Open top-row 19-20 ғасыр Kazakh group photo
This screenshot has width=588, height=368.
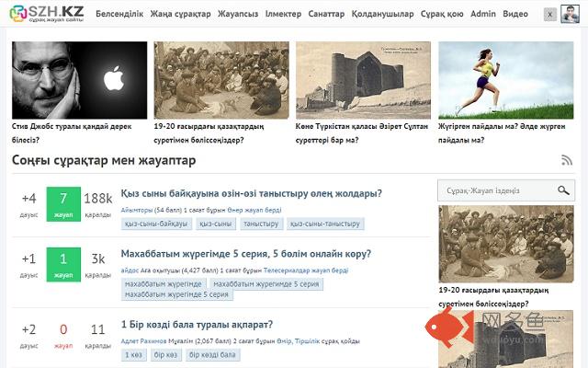tap(221, 80)
